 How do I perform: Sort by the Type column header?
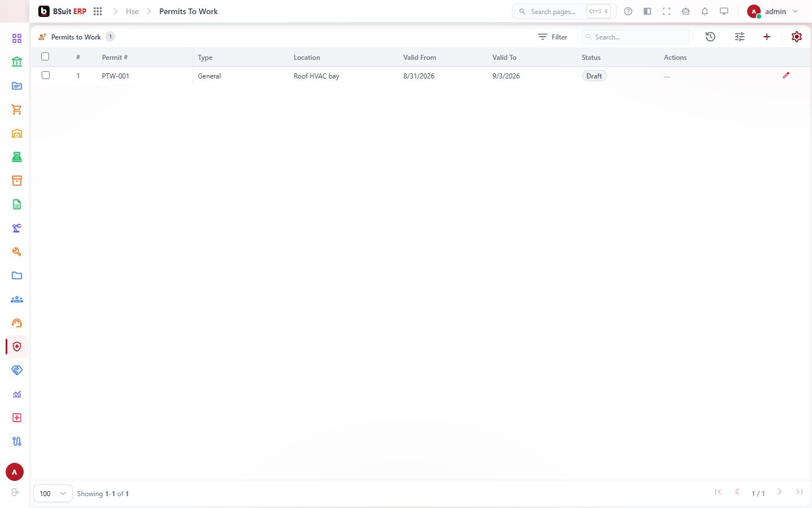[205, 58]
